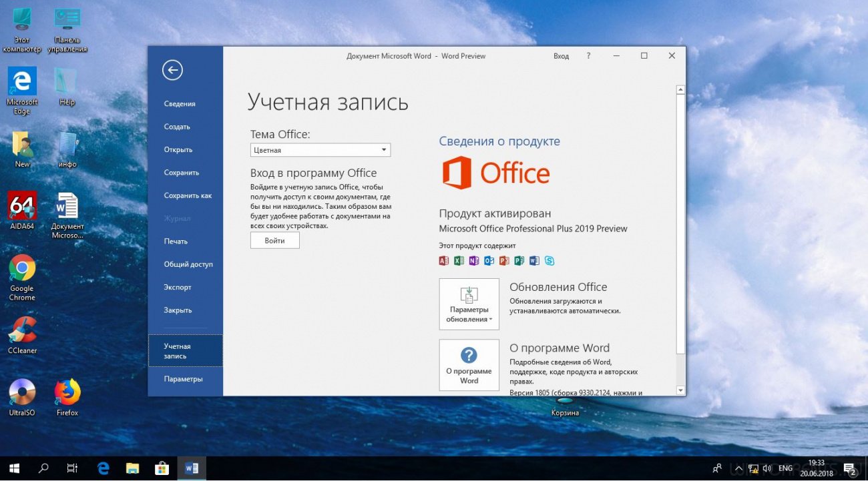
Task: Open the Windows Start menu
Action: 14,468
